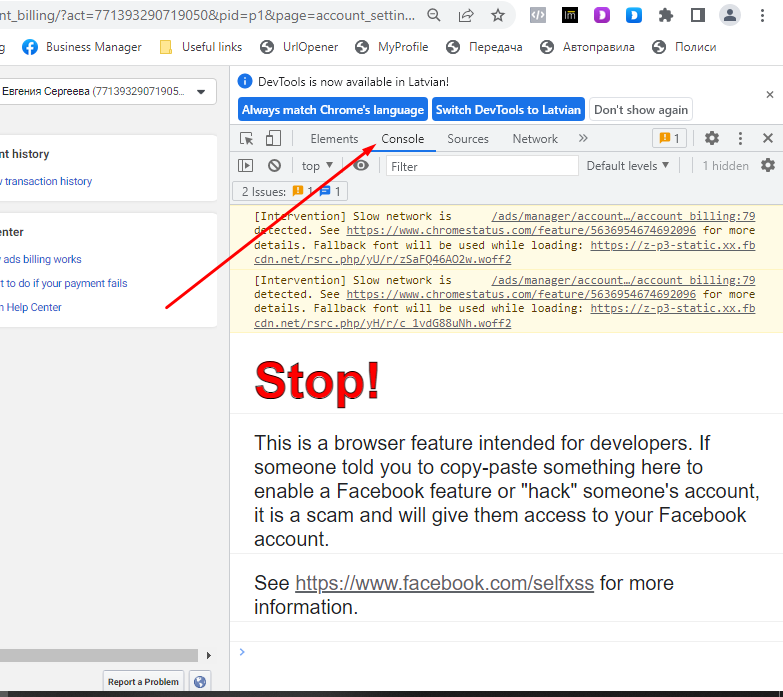Toggle the browser side panel icon
The height and width of the screenshot is (697, 783).
tap(698, 15)
